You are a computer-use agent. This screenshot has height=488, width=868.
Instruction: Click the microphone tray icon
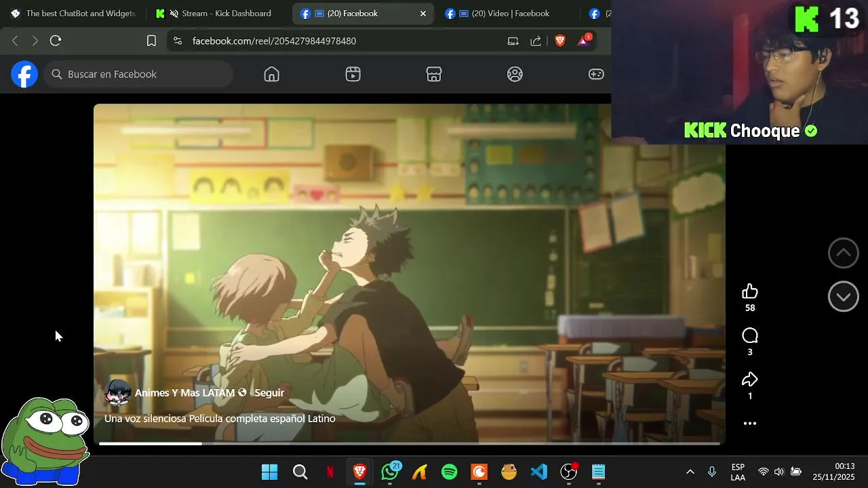tap(711, 472)
